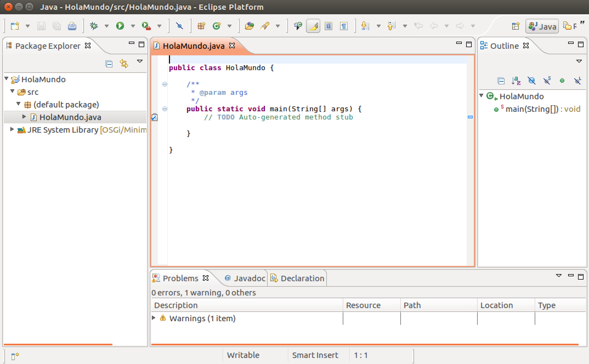Screen dimensions: 589x364
Task: Expand Warnings (1 item) in Problems view
Action: pos(154,318)
